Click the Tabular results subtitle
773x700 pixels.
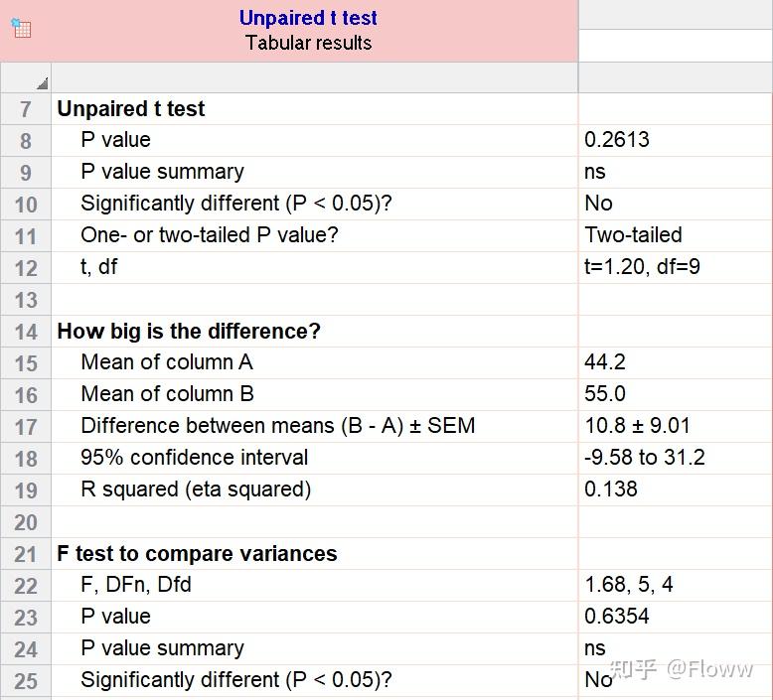click(308, 43)
